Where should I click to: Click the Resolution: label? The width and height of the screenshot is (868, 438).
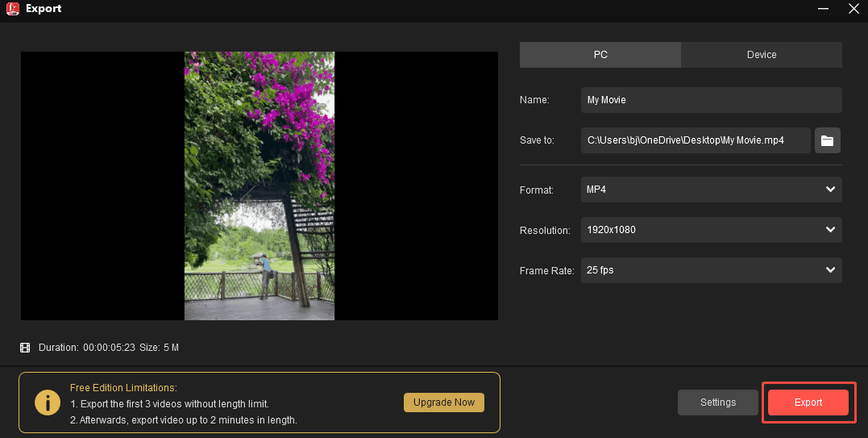(x=545, y=231)
